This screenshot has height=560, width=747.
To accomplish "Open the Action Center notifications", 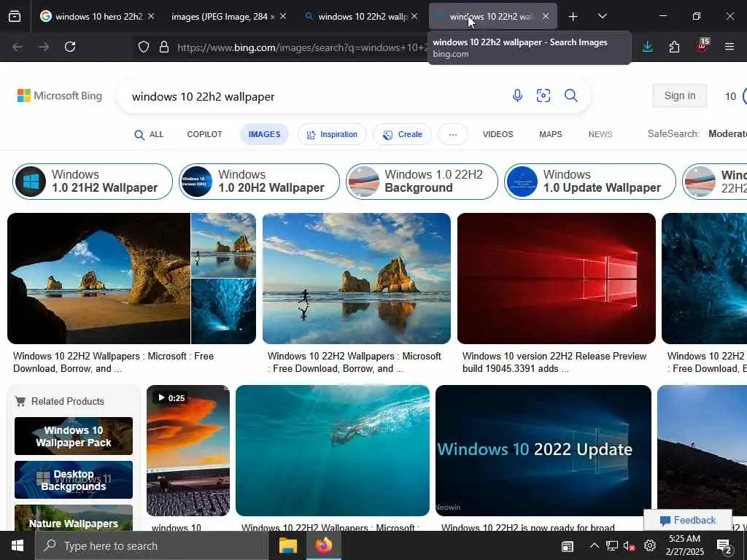I will [724, 547].
